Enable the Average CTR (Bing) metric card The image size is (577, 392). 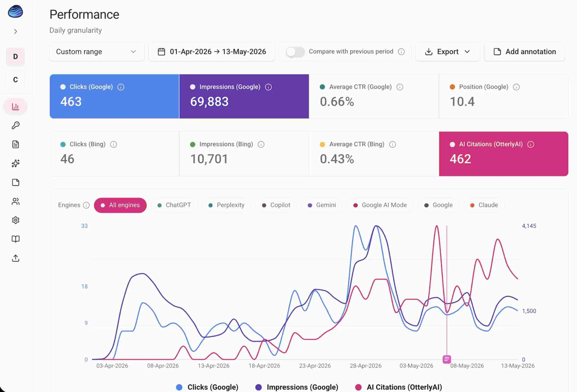(x=374, y=154)
